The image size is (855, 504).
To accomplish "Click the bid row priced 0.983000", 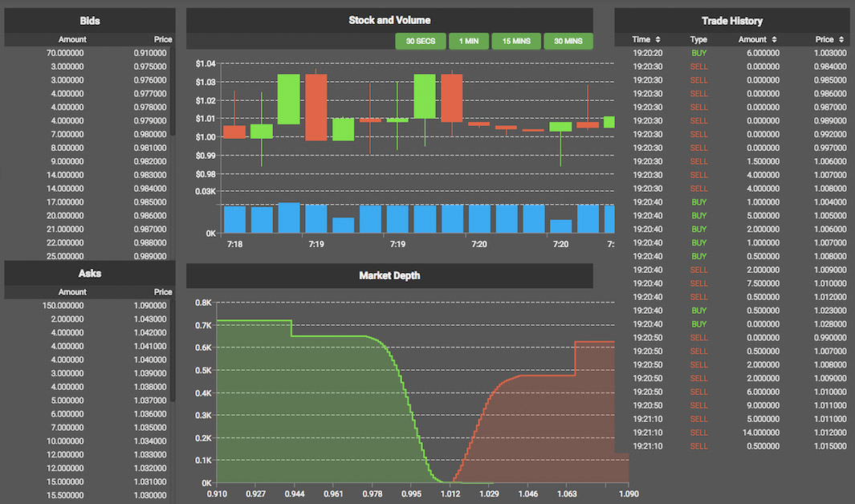I will pyautogui.click(x=88, y=175).
